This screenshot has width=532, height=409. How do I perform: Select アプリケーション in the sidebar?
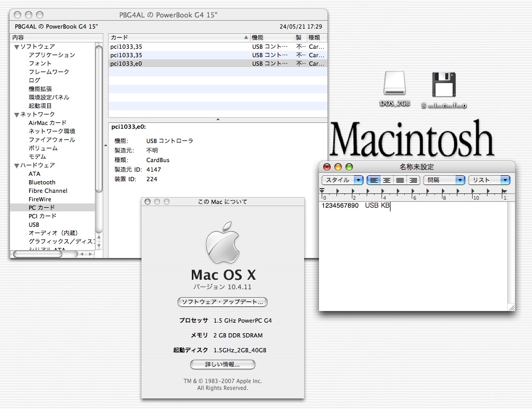[x=52, y=55]
